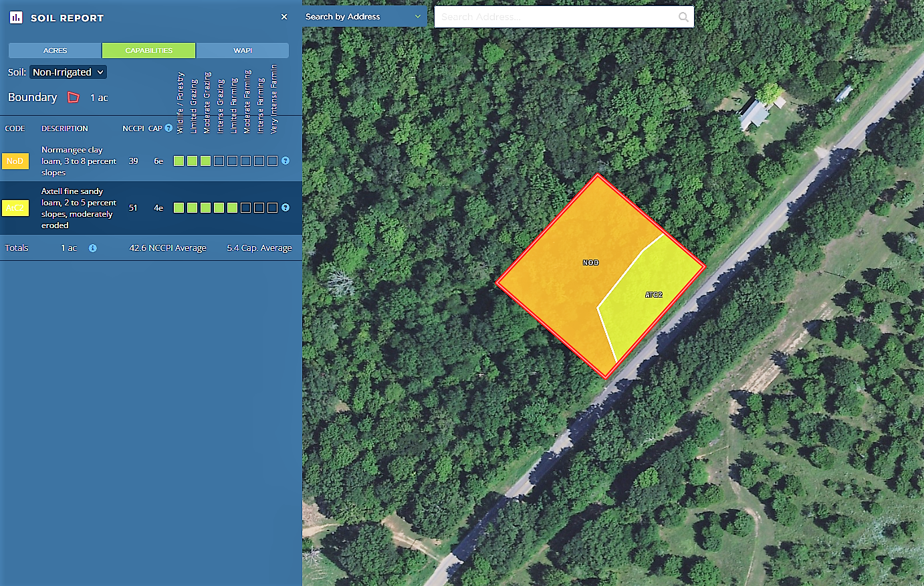
Task: Click Wildlife/Forestry box in the NoD row
Action: (179, 161)
